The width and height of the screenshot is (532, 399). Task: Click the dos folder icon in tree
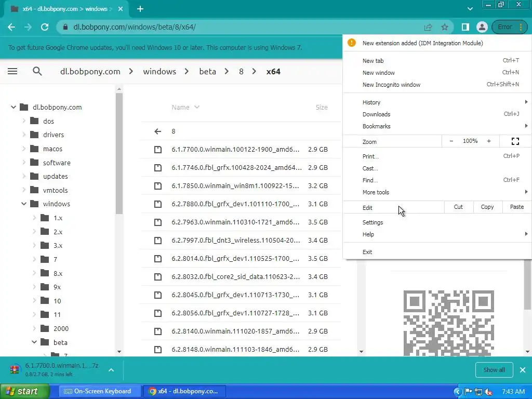tap(35, 121)
